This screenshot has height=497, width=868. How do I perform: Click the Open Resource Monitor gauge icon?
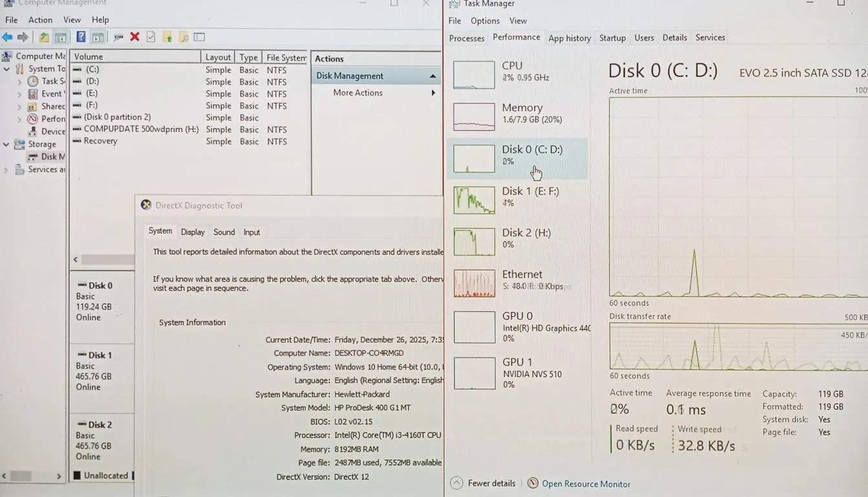click(532, 483)
